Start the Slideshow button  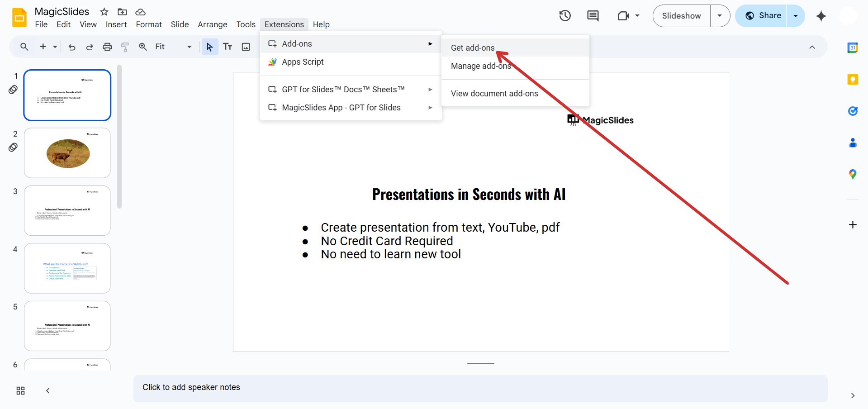tap(681, 16)
